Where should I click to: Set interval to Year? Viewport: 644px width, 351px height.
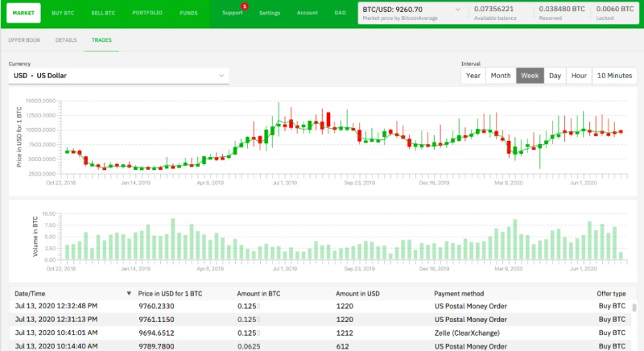point(473,76)
